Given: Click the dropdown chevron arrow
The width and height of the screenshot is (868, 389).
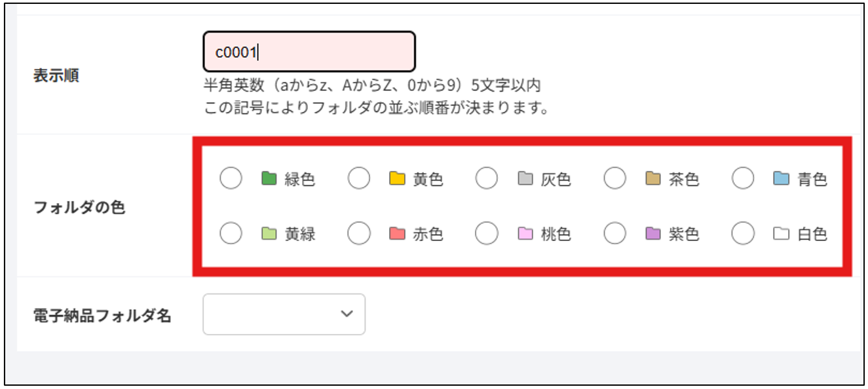Looking at the screenshot, I should [x=347, y=314].
